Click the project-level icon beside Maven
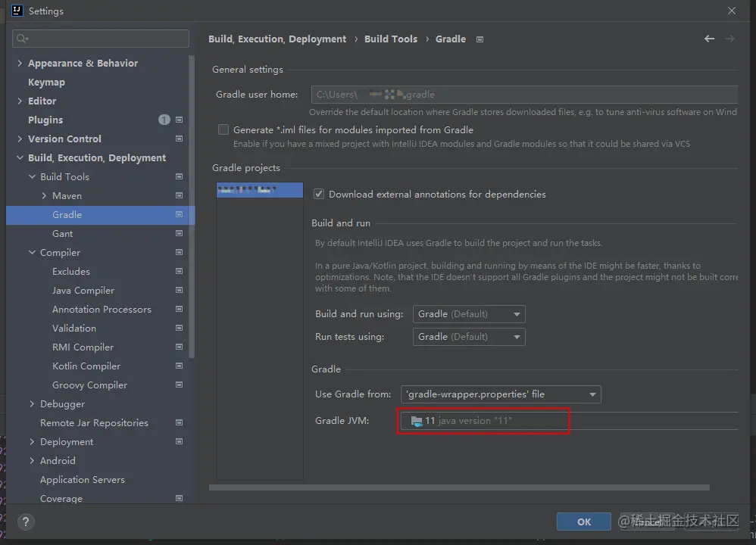756x545 pixels. 179,195
